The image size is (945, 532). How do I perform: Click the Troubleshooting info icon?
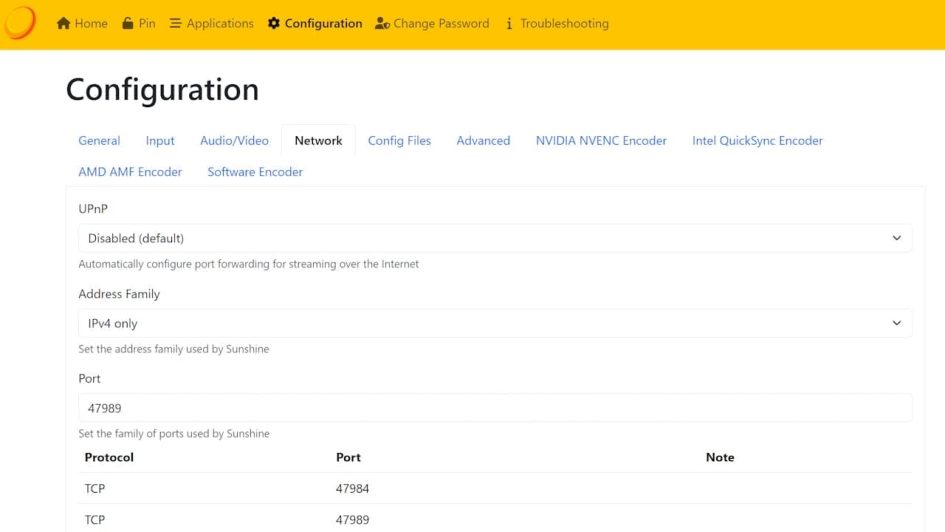click(x=509, y=23)
